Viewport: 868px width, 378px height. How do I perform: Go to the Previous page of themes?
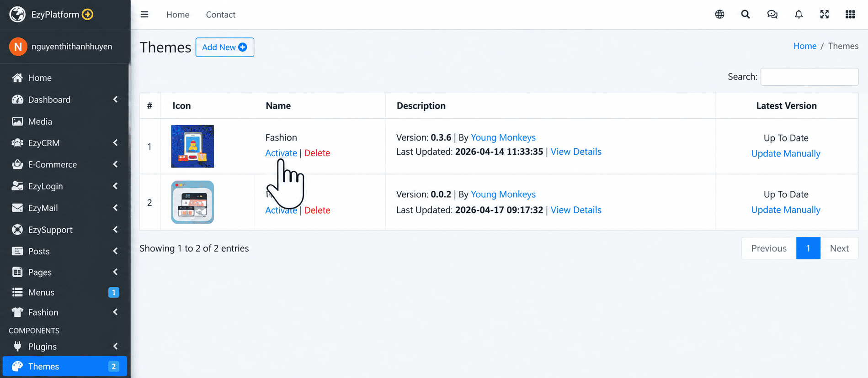769,248
